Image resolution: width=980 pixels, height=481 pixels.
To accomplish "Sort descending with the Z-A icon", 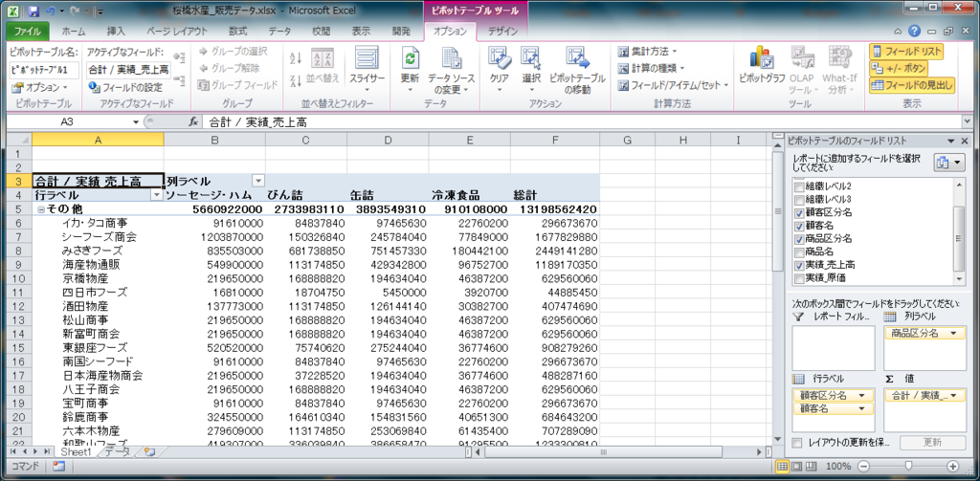I will pos(297,80).
